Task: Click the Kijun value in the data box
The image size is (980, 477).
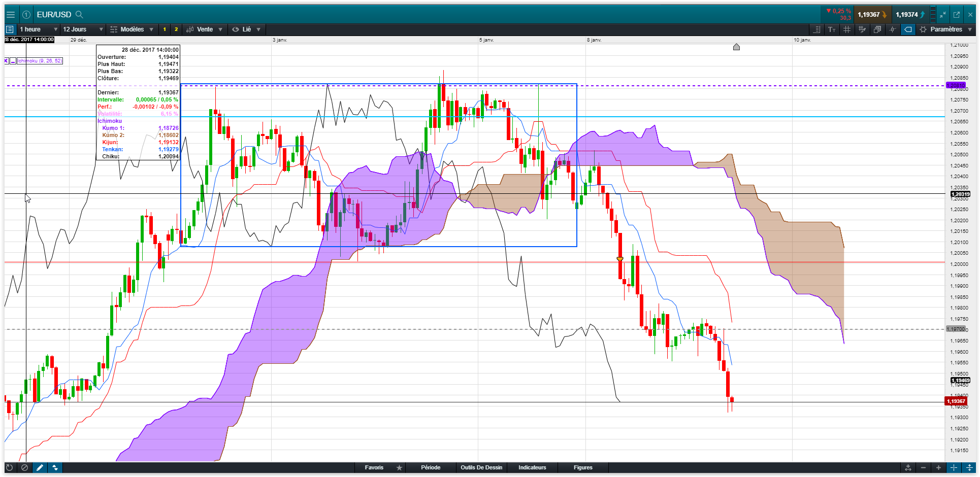Action: coord(168,142)
